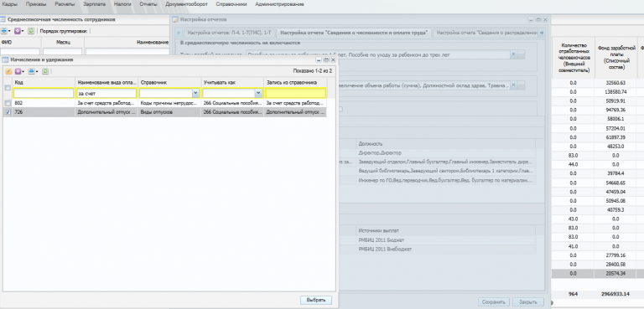
Task: Open the purple settings icon in Начисления toolbar
Action: [18, 71]
